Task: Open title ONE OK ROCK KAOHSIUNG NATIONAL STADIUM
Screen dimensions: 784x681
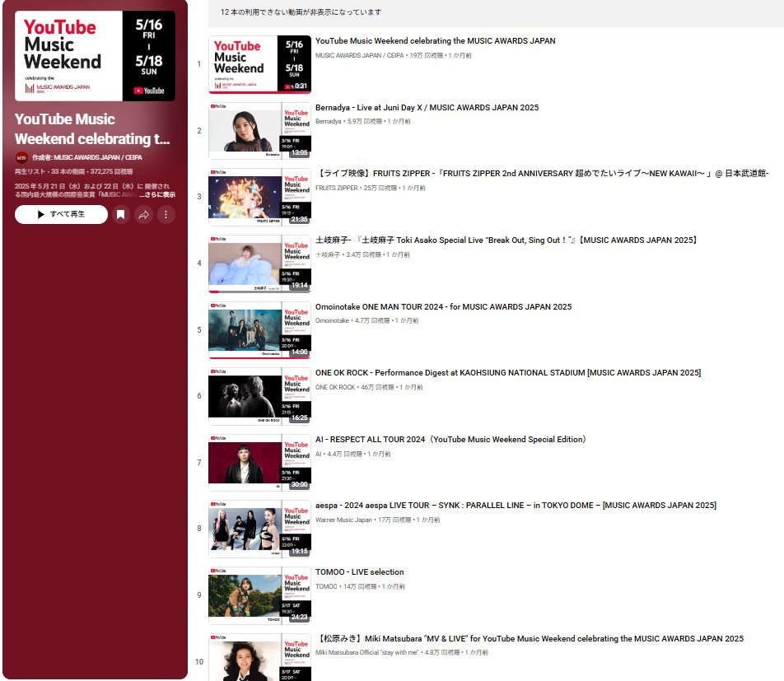Action: (508, 373)
